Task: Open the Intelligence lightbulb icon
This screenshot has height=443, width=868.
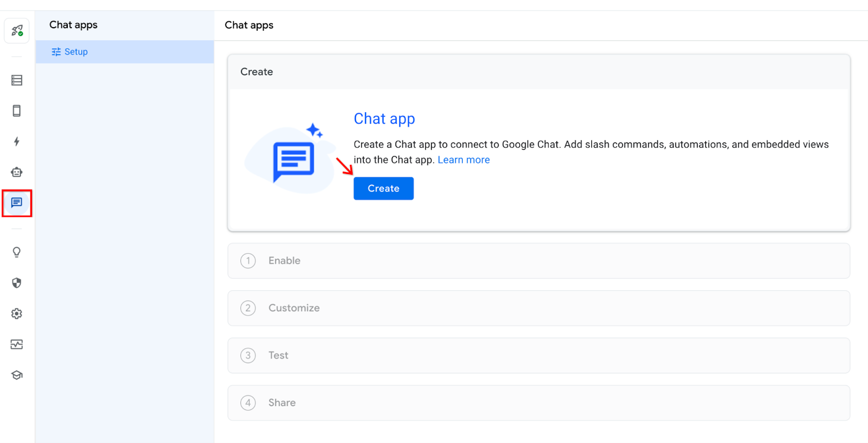Action: tap(17, 252)
